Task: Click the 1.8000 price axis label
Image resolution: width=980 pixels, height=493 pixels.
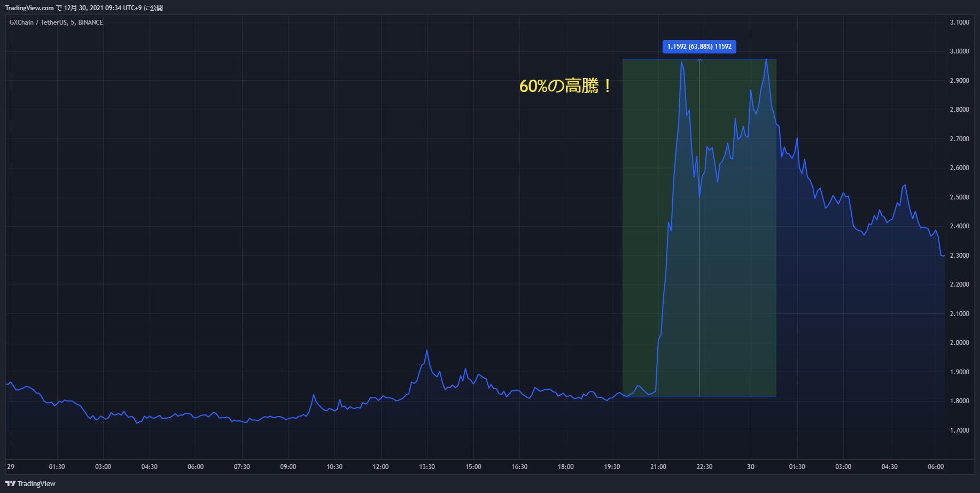Action: 960,401
